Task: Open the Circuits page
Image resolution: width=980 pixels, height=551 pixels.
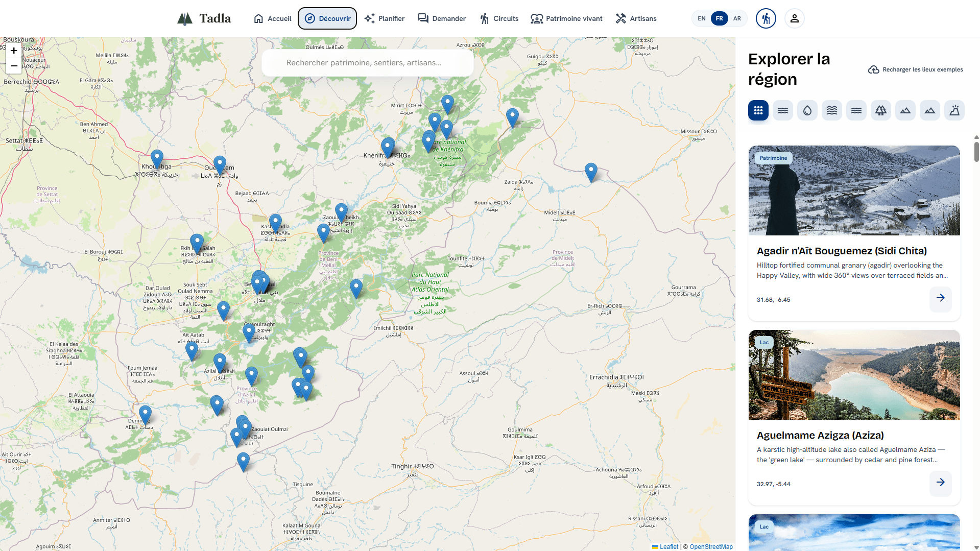Action: coord(499,18)
